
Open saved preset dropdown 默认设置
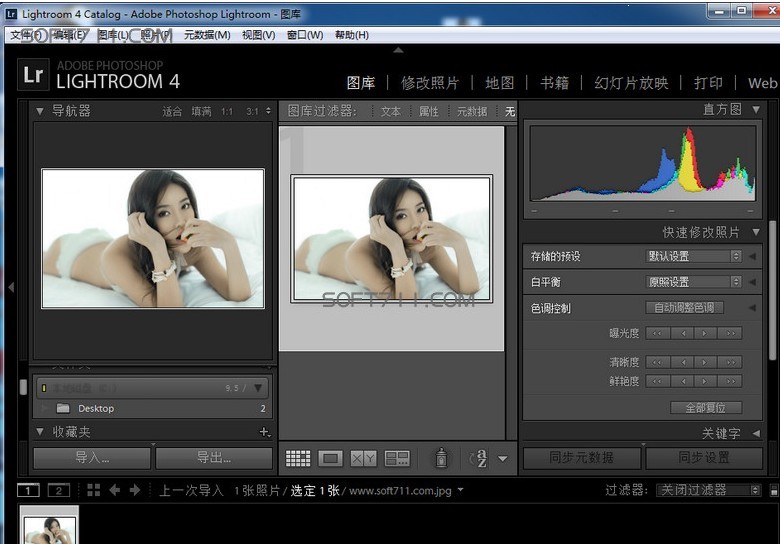(693, 256)
